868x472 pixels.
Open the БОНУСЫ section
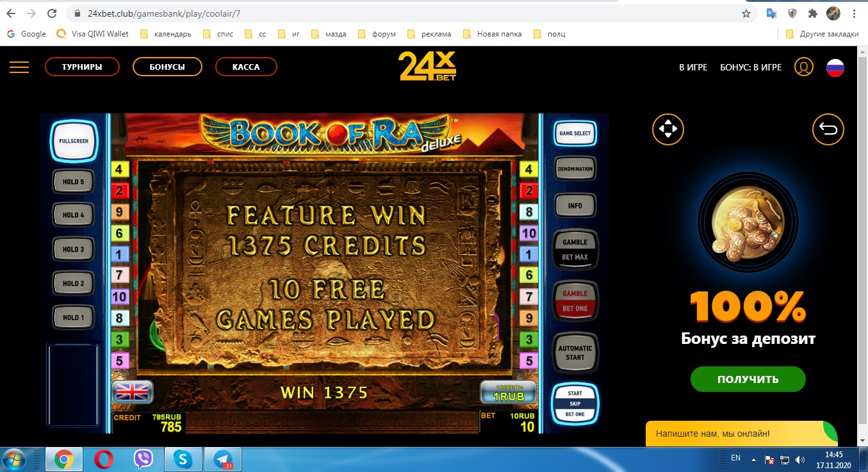(x=167, y=67)
